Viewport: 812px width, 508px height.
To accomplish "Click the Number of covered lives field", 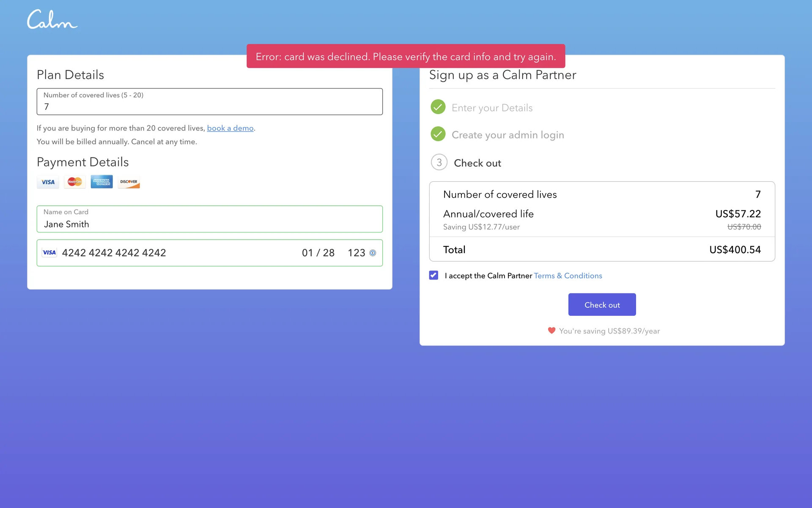I will tap(209, 102).
